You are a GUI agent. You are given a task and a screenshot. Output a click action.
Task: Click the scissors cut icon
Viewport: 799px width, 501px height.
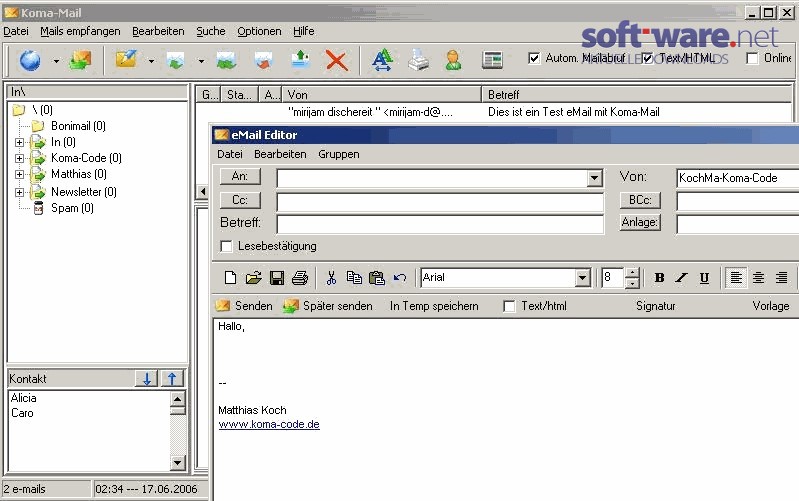[331, 278]
